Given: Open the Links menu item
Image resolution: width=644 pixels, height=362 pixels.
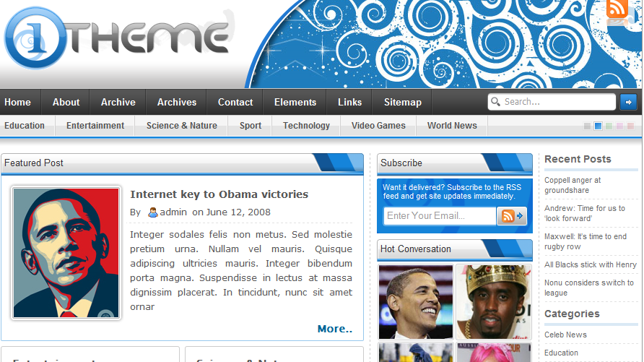Looking at the screenshot, I should (349, 103).
